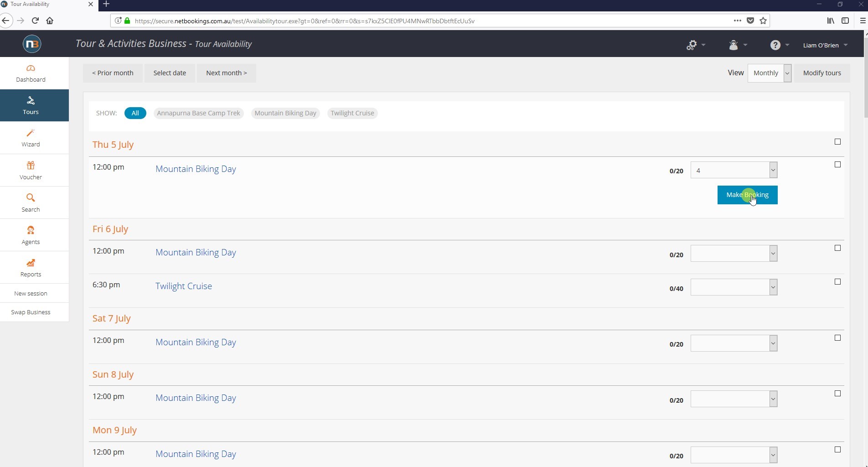Go to Next month
The width and height of the screenshot is (868, 467).
coord(227,73)
